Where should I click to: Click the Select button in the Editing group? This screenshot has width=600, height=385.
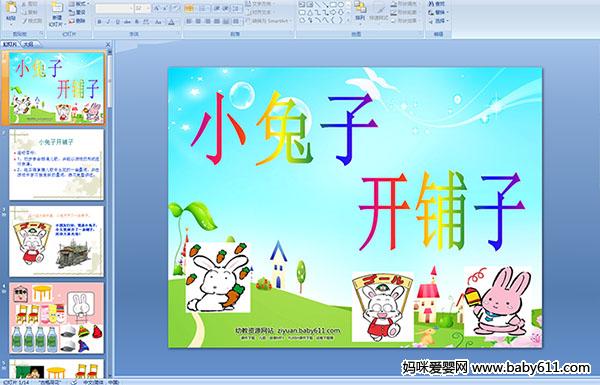tap(438, 21)
